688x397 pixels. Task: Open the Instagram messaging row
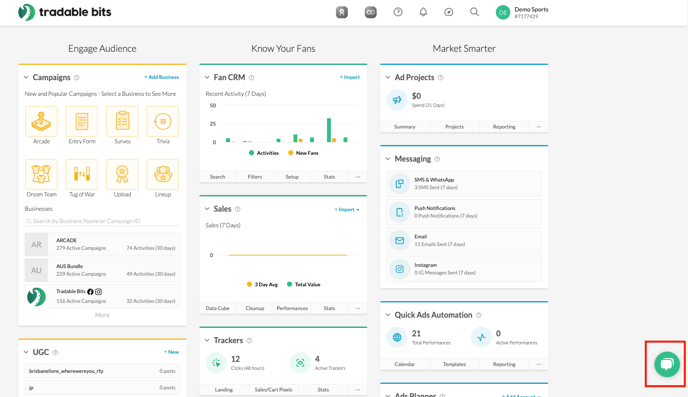464,269
